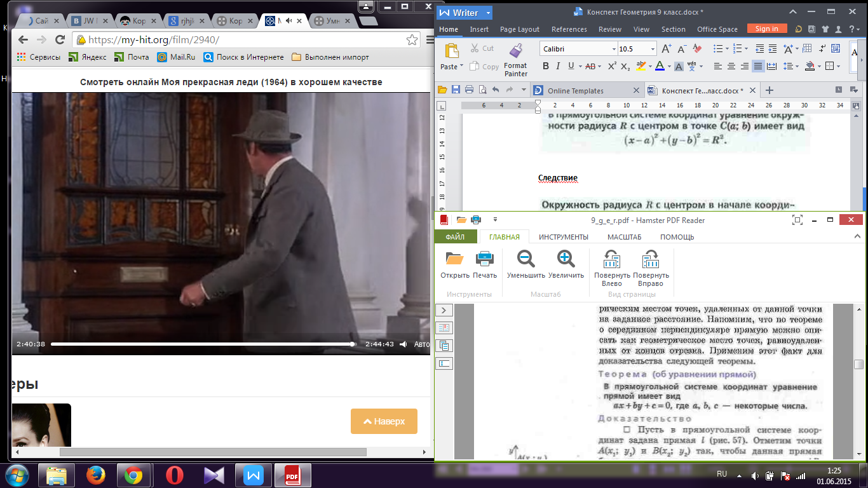
Task: Apply superscript X² formatting
Action: click(613, 66)
